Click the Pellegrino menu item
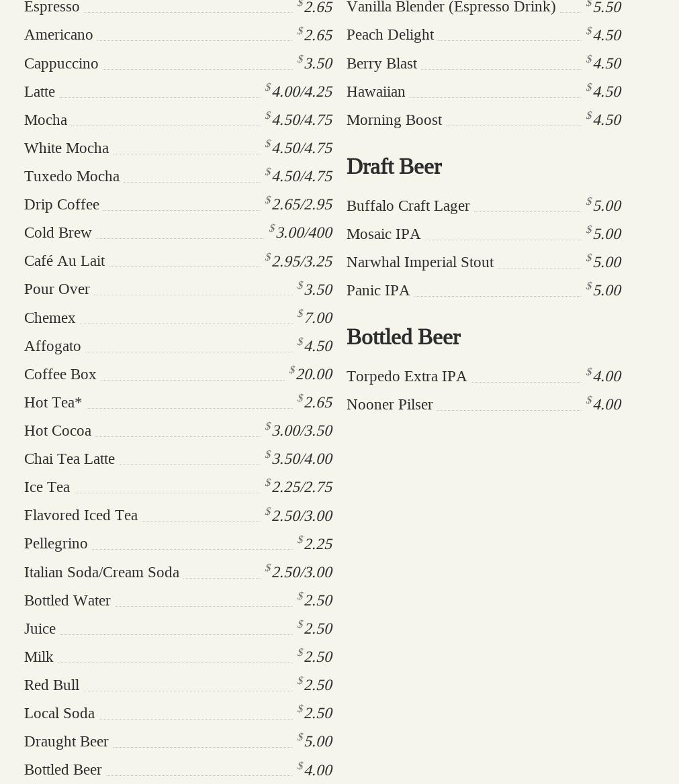 point(56,543)
